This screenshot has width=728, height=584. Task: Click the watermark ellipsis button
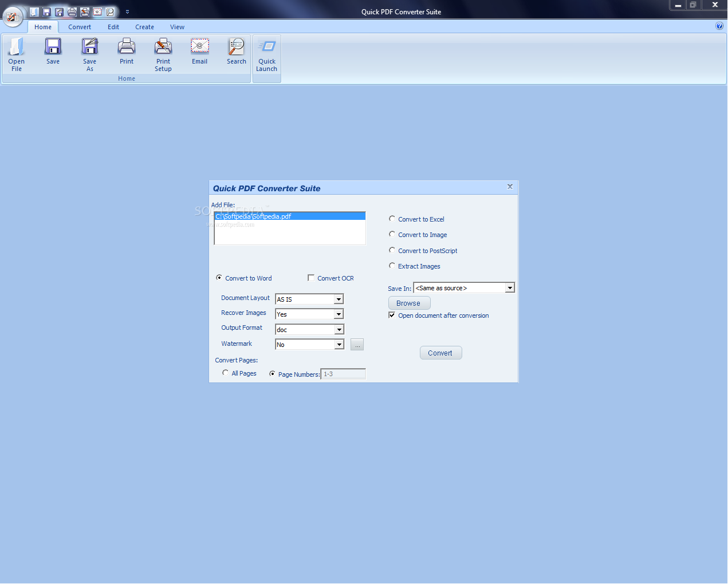pyautogui.click(x=357, y=345)
